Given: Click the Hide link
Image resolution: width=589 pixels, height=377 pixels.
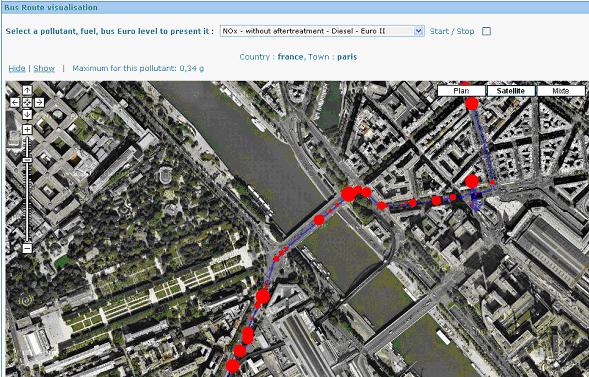Looking at the screenshot, I should click(17, 68).
